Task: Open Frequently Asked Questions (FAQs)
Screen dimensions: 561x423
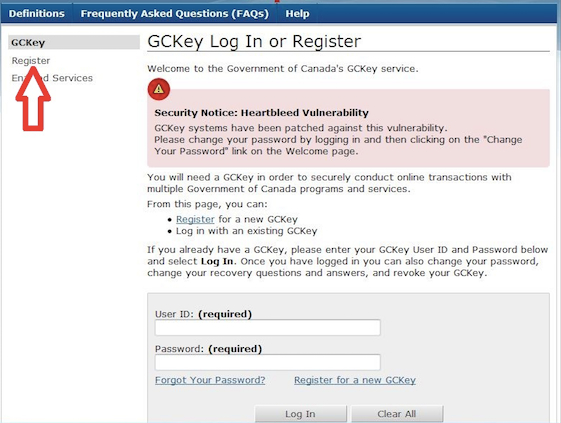Action: click(x=175, y=14)
